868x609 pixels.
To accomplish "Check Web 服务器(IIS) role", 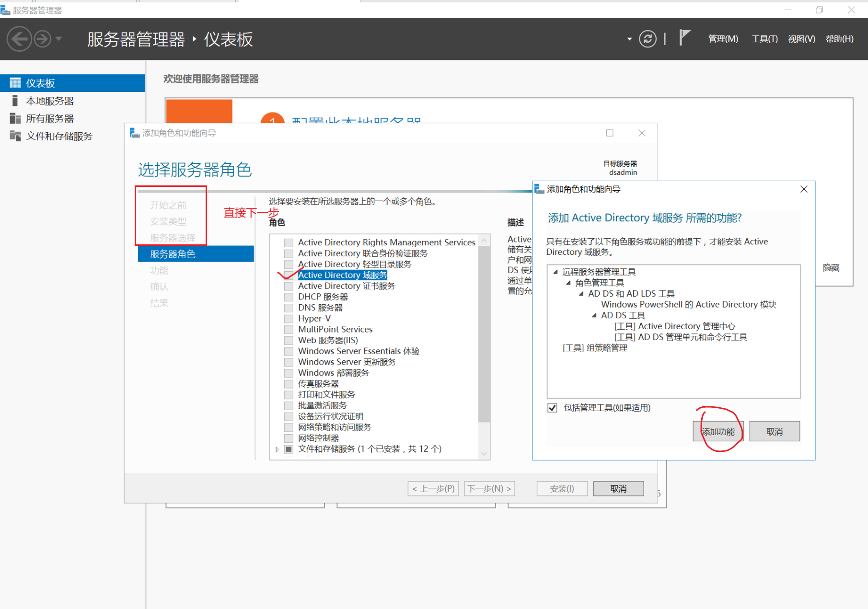I will [289, 340].
